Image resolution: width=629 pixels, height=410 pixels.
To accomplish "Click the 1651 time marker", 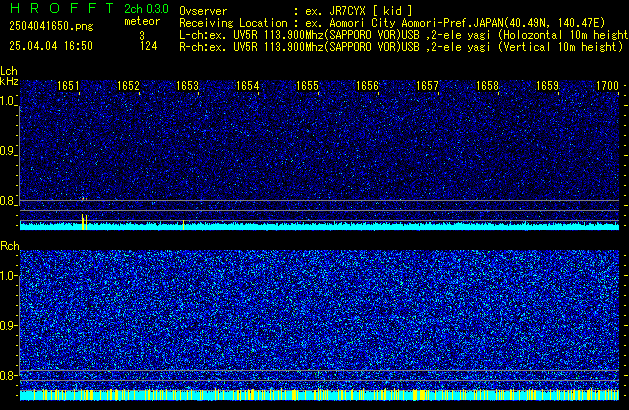I will 68,86.
